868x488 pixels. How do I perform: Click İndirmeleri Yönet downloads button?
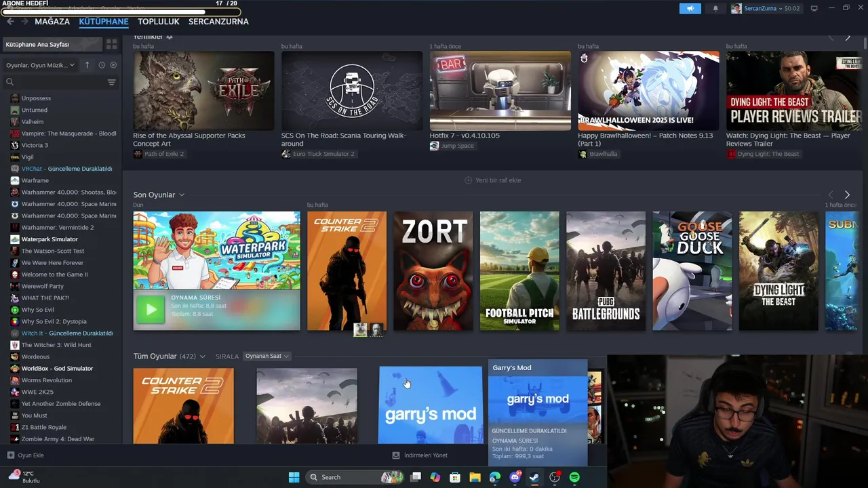(420, 455)
